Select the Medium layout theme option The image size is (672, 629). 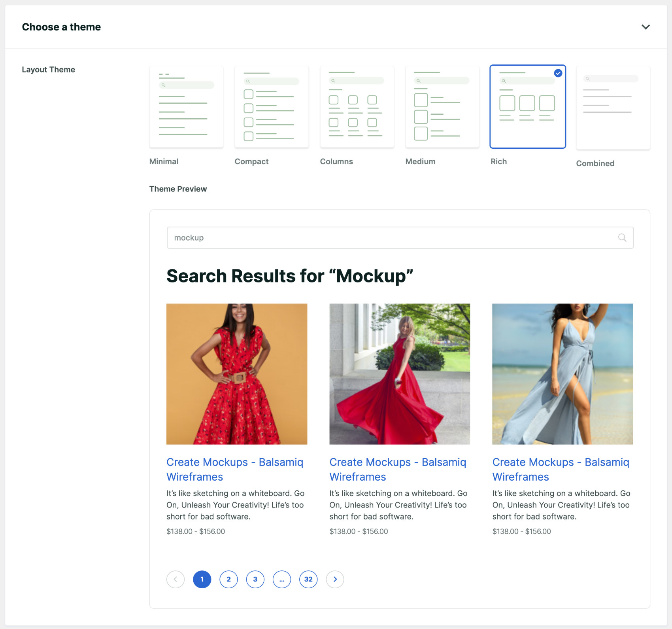[442, 107]
